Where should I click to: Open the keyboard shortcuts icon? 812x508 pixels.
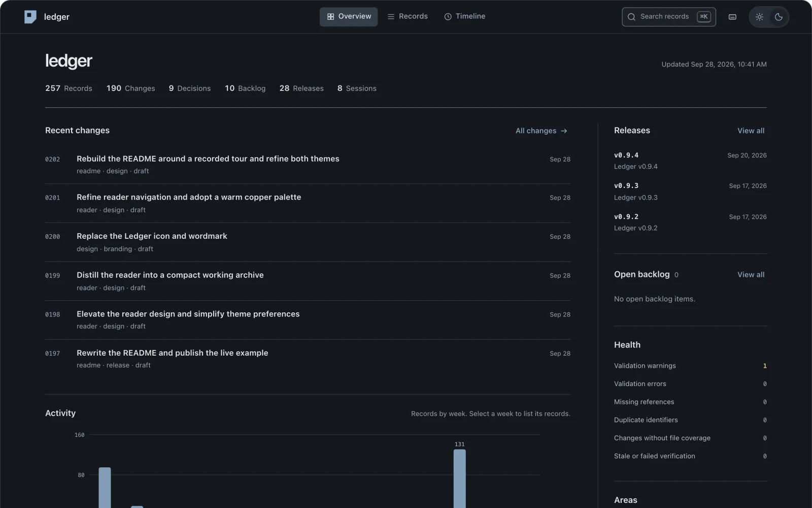tap(732, 17)
